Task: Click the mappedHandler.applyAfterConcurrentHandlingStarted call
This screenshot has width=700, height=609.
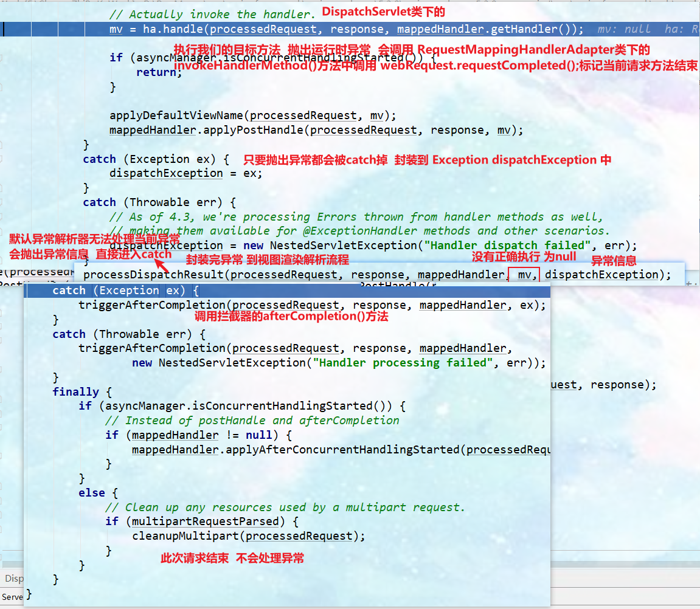Action: pos(341,450)
